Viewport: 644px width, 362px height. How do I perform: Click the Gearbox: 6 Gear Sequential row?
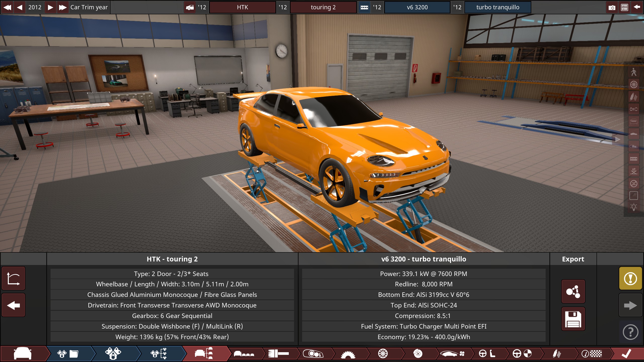(172, 316)
